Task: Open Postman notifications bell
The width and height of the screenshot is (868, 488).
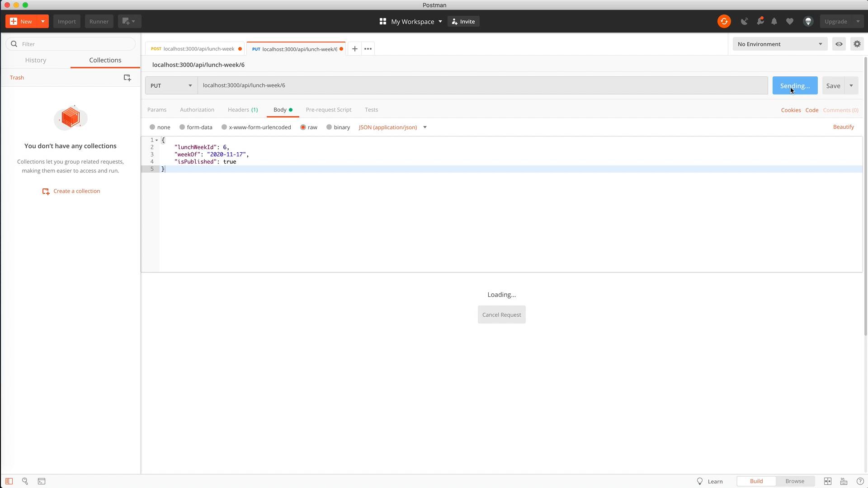Action: pyautogui.click(x=774, y=21)
